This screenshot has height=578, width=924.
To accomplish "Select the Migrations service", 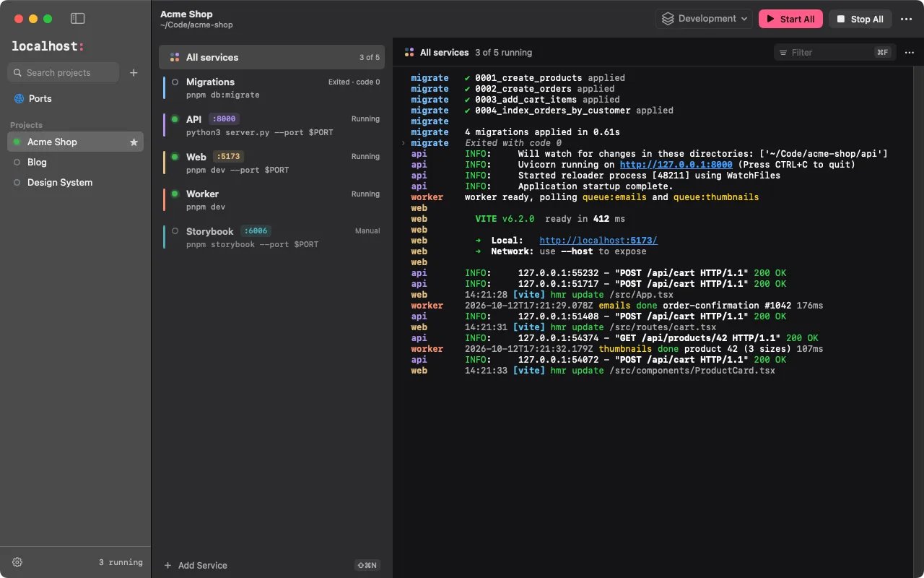I will point(271,87).
